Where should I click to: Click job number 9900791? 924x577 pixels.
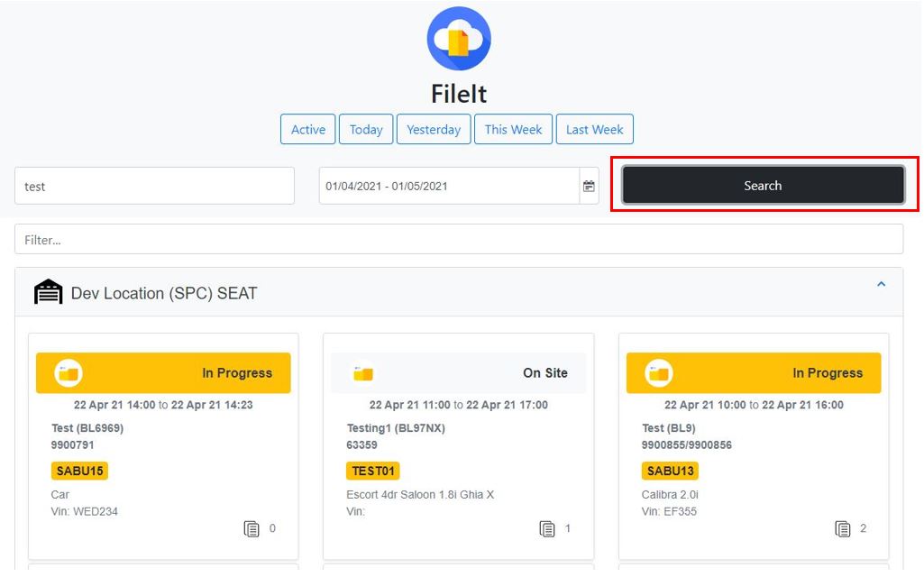click(x=72, y=445)
